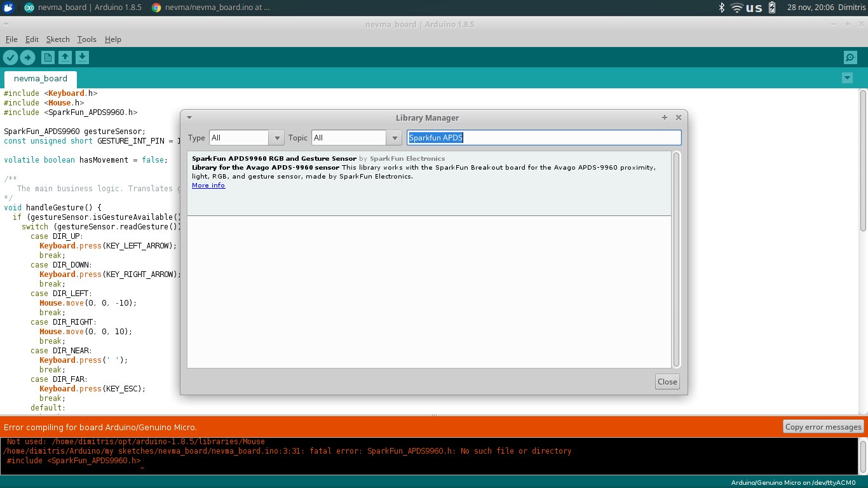Click the Library Manager search field

coord(544,138)
